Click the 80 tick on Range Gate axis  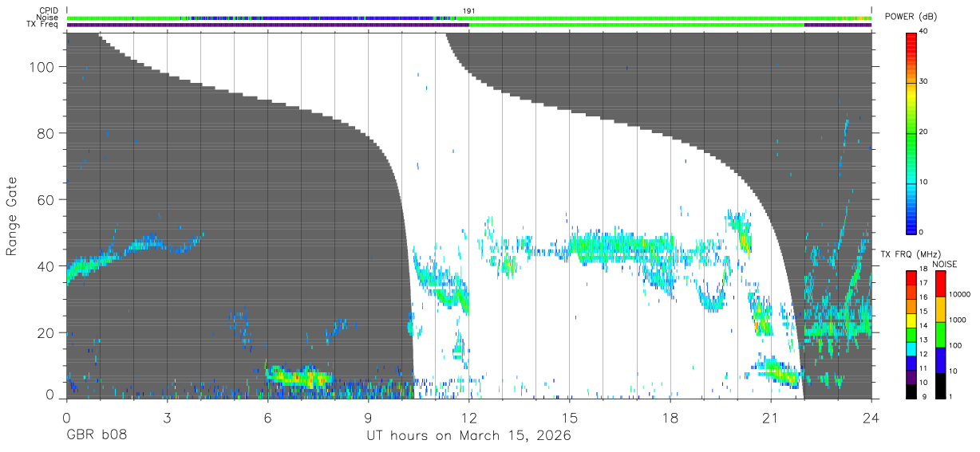pyautogui.click(x=47, y=133)
